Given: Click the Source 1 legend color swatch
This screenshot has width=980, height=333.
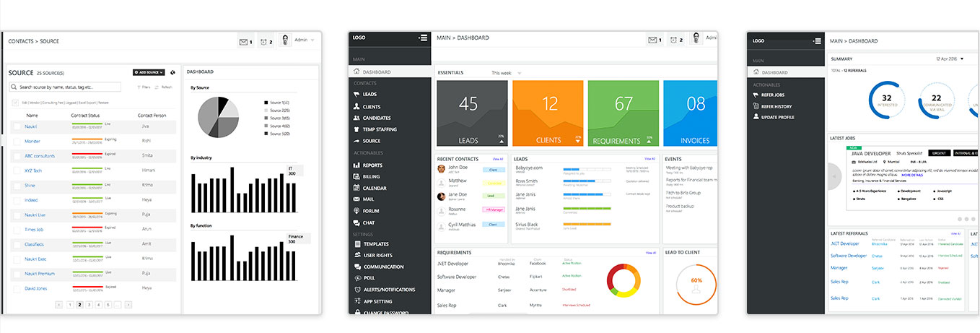Looking at the screenshot, I should pyautogui.click(x=266, y=103).
